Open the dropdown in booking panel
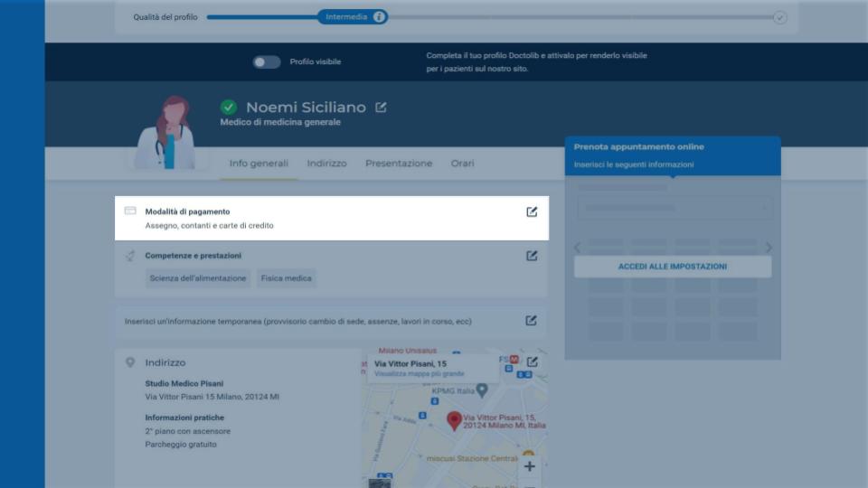 pyautogui.click(x=675, y=208)
